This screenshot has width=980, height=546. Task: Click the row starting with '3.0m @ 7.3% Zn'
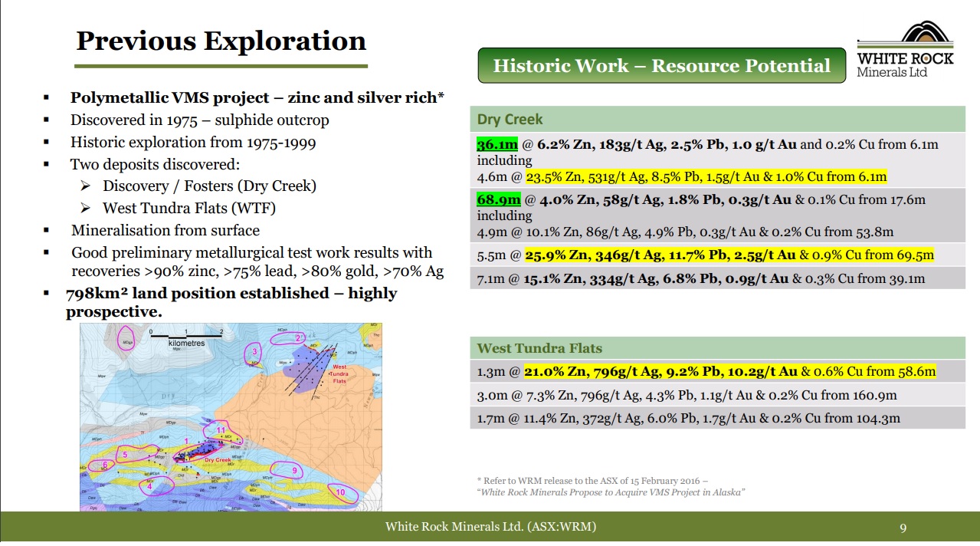pyautogui.click(x=717, y=395)
